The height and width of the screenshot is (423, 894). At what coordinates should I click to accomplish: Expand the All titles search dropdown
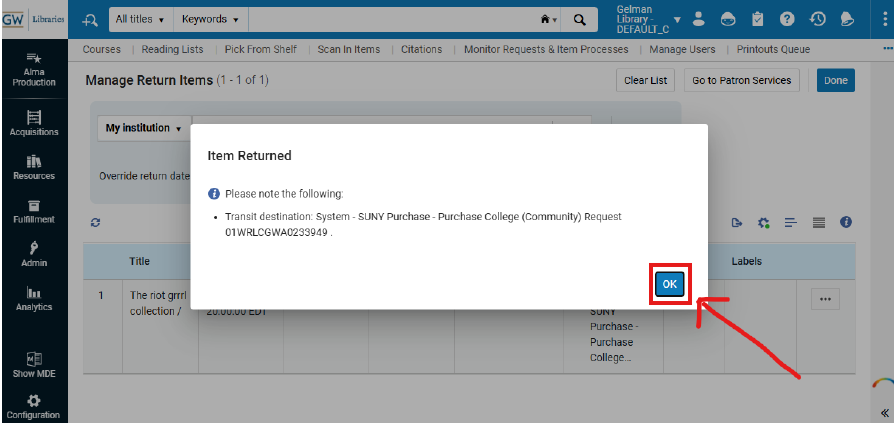139,19
